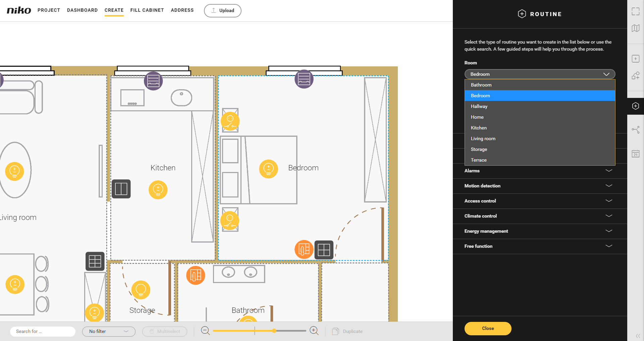
Task: Click the fullscreen icon in sidebar
Action: click(635, 11)
